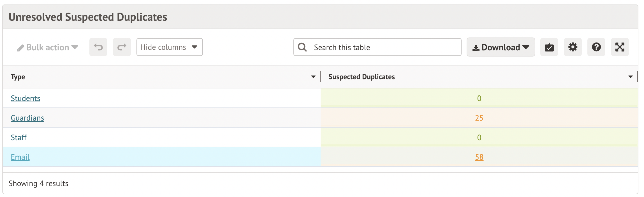644x197 pixels.
Task: Click the magnifying glass search icon
Action: (302, 47)
